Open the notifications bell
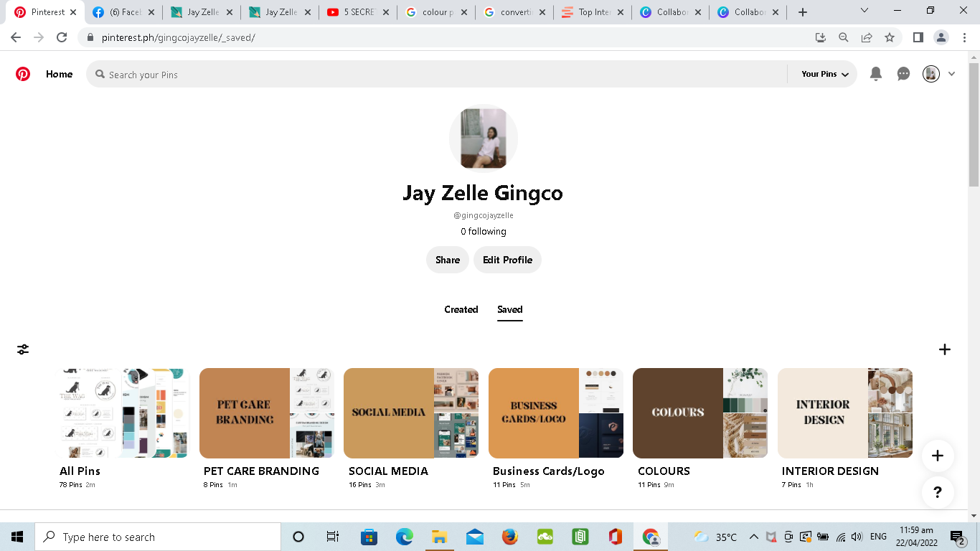Screen dimensions: 980x551 (x=876, y=74)
